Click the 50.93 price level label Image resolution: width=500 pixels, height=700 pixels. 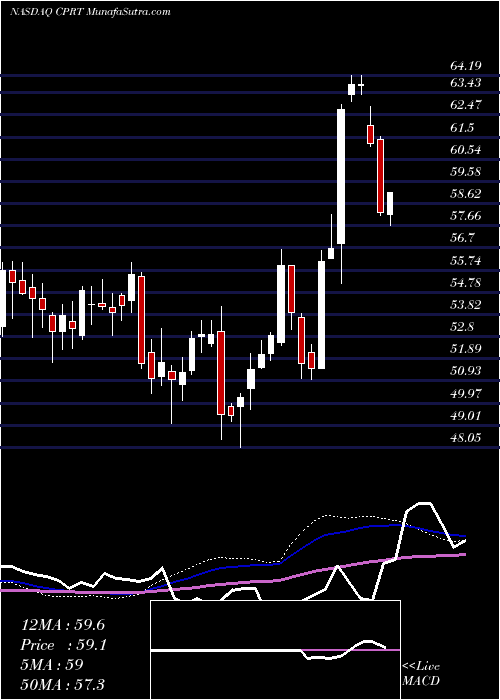click(x=466, y=371)
